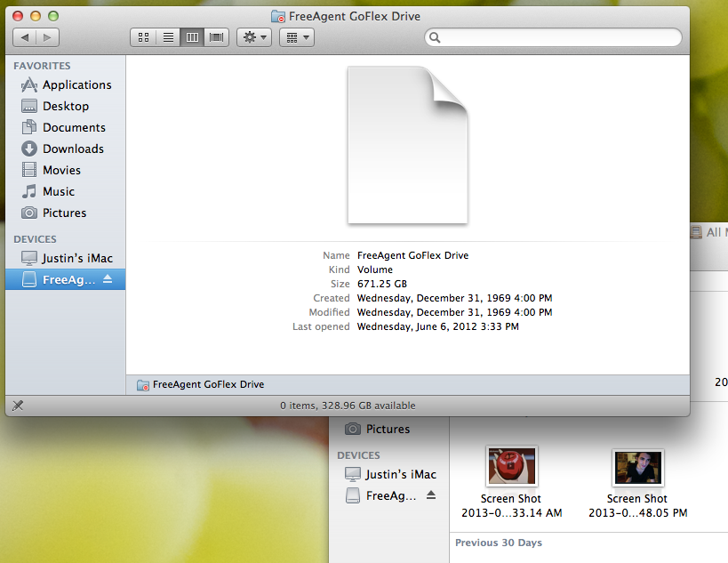The height and width of the screenshot is (563, 728).
Task: Click the Kind value Volume
Action: pos(375,269)
